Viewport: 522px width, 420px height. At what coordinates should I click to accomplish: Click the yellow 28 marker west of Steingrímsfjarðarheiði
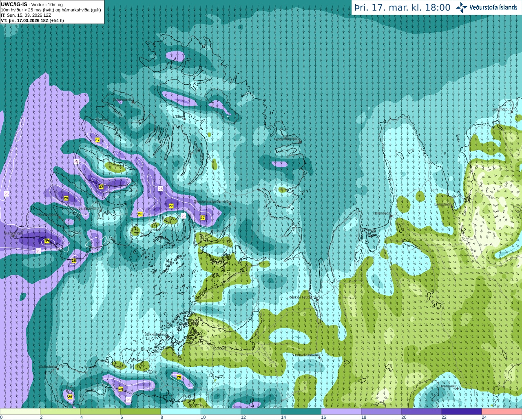171,206
